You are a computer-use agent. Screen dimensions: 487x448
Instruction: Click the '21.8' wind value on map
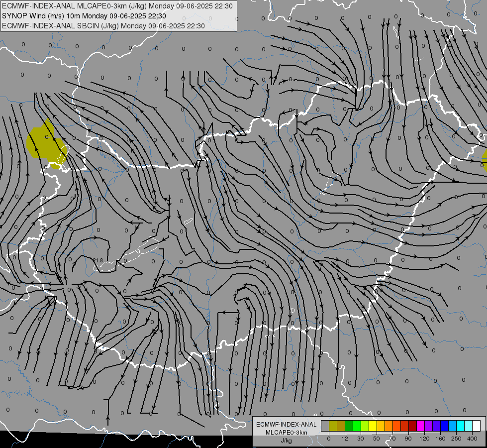tap(98, 260)
